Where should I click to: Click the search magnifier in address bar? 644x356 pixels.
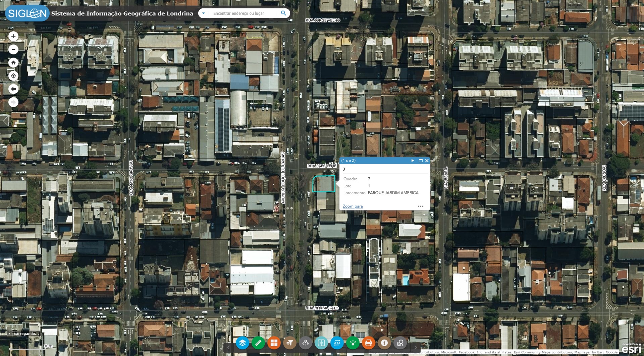[283, 13]
